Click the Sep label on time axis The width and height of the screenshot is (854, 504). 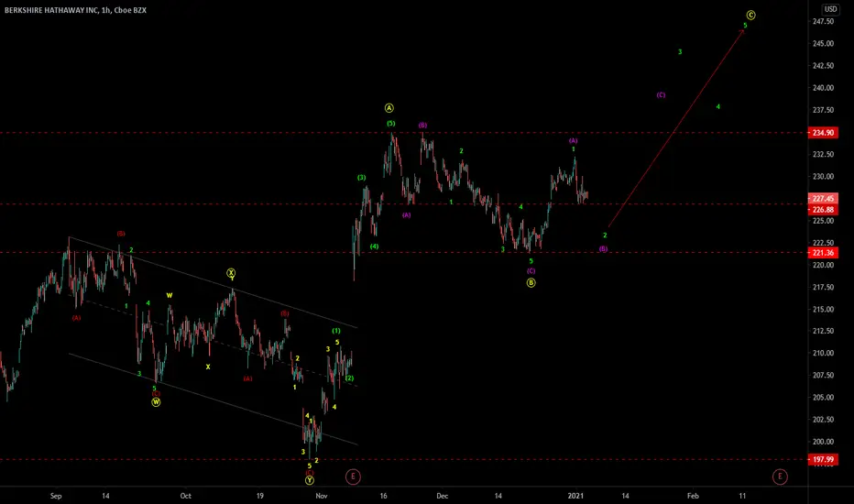(x=56, y=496)
